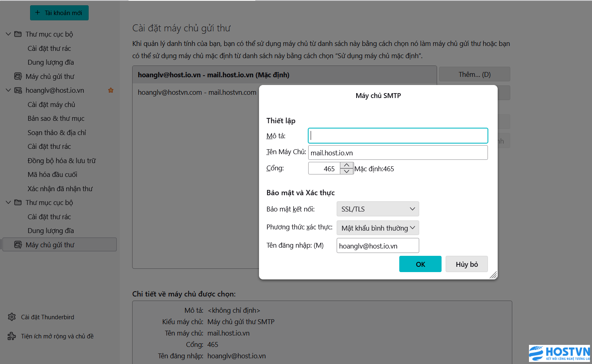Click the gear icon for Cài đặt Thunderbird
592x364 pixels.
pyautogui.click(x=12, y=317)
